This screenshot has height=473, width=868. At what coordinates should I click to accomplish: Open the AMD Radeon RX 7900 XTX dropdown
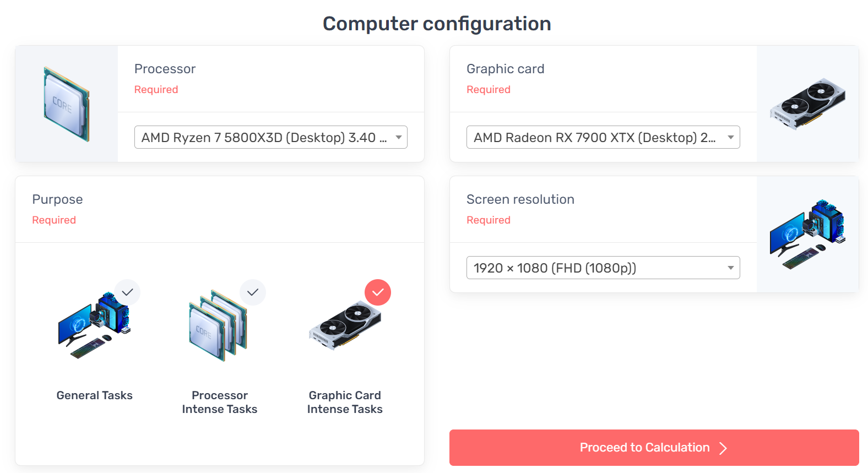603,137
